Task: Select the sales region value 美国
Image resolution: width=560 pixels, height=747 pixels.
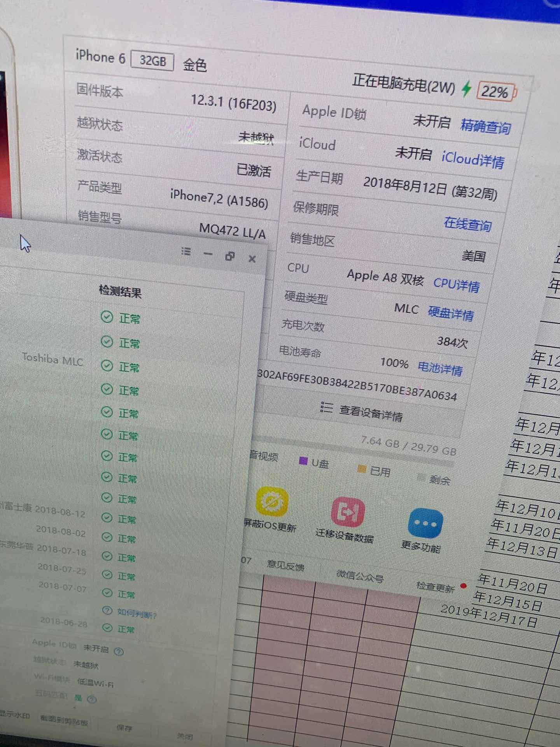Action: (474, 256)
